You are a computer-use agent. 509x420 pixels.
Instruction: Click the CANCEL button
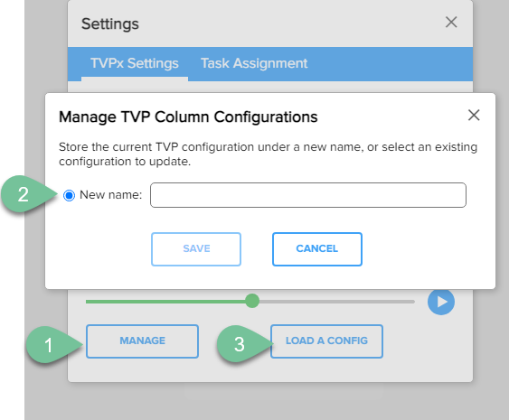coord(317,249)
